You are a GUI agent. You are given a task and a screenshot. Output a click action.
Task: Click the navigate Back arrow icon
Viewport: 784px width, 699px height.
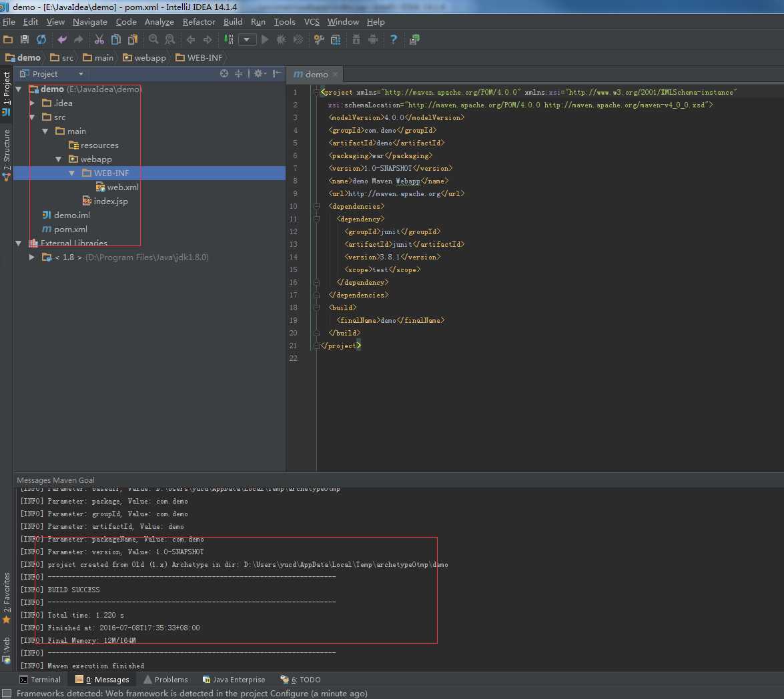click(191, 39)
